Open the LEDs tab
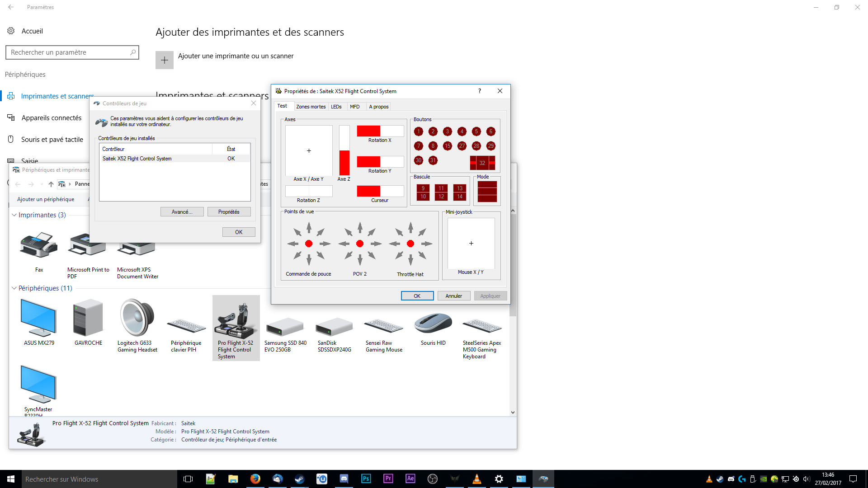The image size is (868, 488). pos(336,107)
